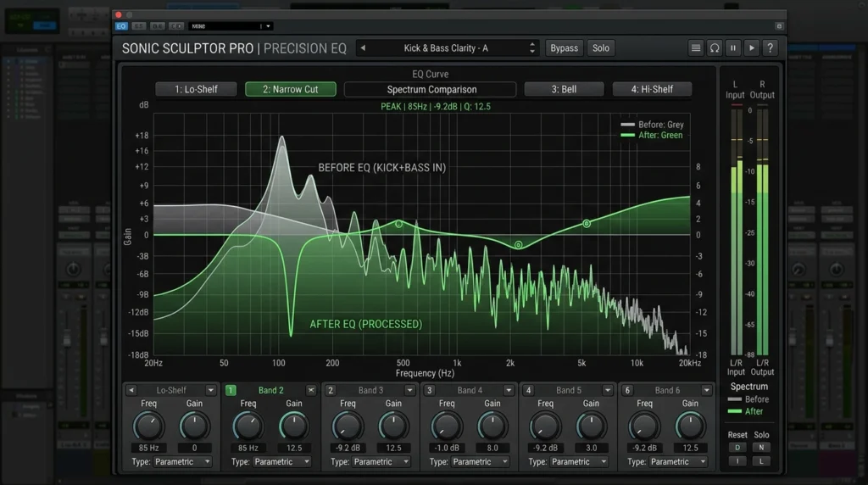Toggle the Bypass button
Viewport: 868px width, 485px height.
click(x=564, y=48)
